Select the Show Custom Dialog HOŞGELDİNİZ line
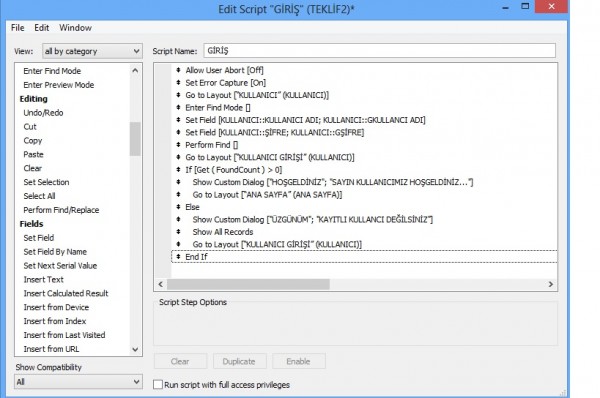Viewport: 600px width, 398px height. [333, 182]
